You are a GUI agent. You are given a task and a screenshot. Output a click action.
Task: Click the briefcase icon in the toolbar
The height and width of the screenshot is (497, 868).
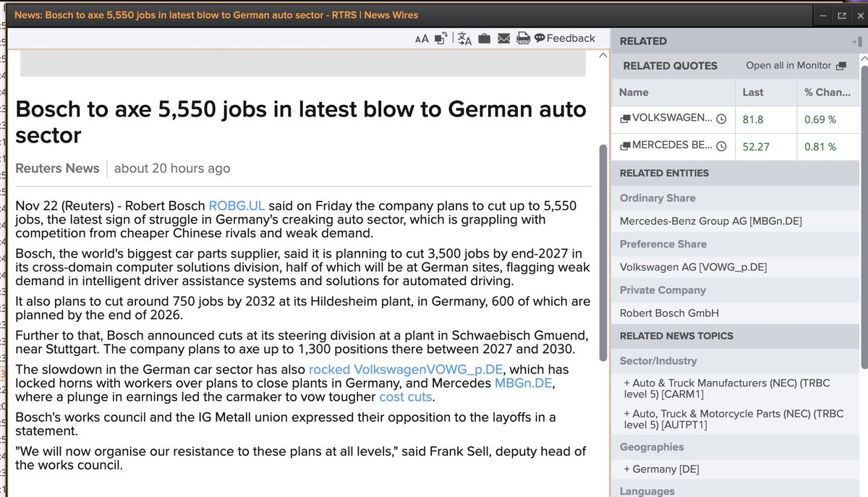pos(485,38)
